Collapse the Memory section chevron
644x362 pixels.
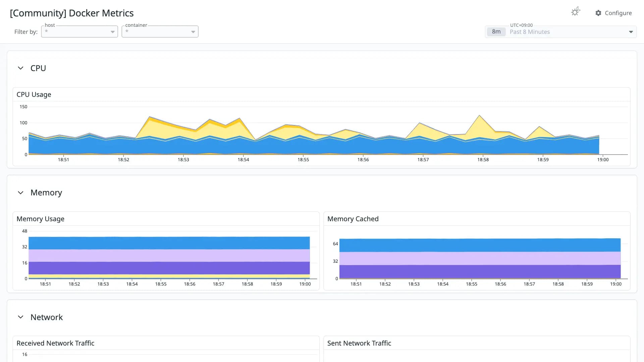[20, 193]
